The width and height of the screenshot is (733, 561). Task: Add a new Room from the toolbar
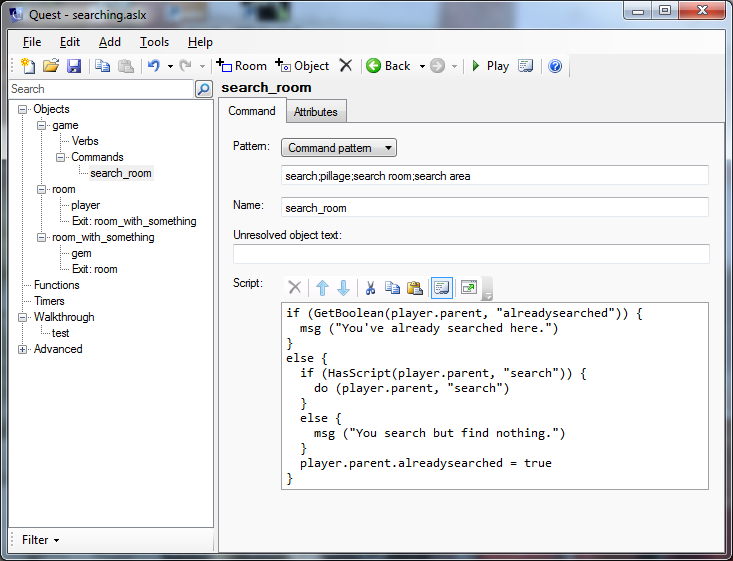tap(242, 66)
